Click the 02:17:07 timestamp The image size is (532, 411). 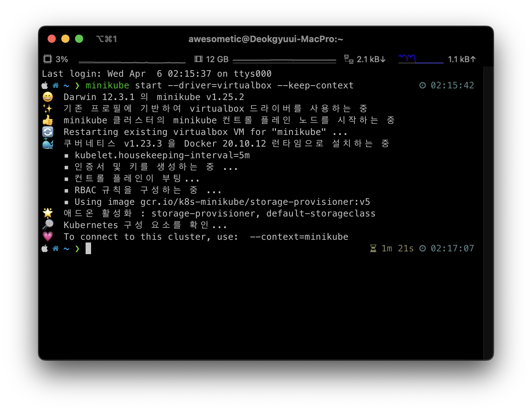click(452, 248)
